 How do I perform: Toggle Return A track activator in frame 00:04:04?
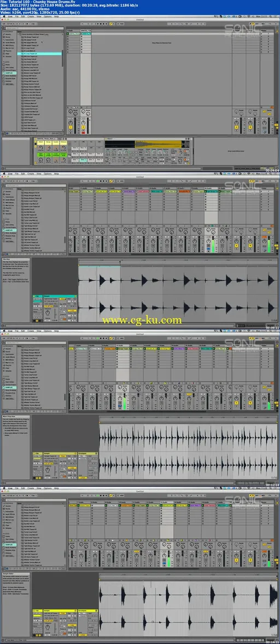click(x=237, y=127)
